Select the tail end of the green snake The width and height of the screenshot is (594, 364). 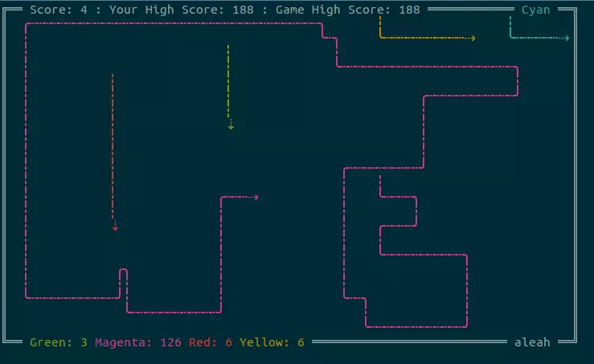pyautogui.click(x=228, y=47)
